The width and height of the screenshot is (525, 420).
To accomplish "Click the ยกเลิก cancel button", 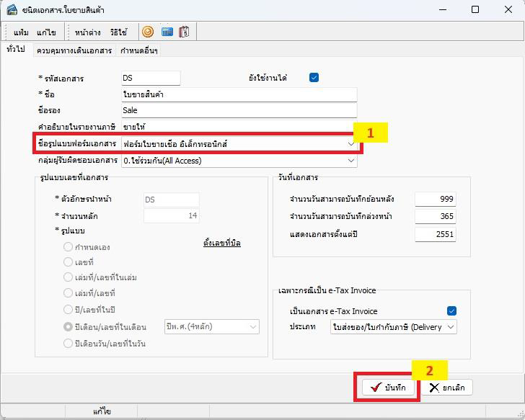I will click(x=447, y=388).
